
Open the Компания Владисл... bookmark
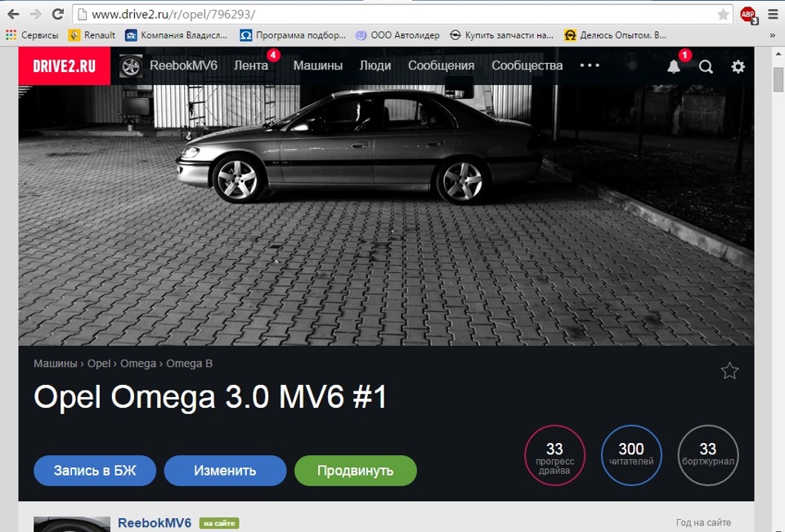(x=177, y=35)
